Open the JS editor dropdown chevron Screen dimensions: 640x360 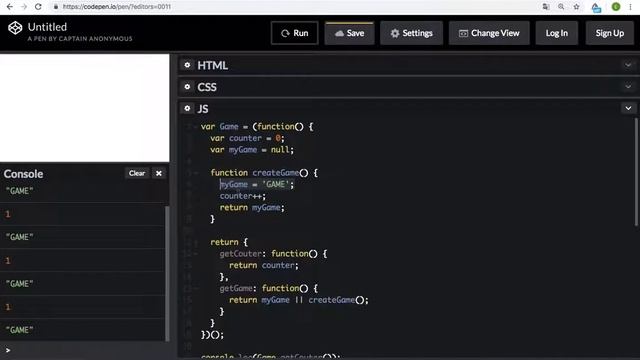click(x=628, y=108)
